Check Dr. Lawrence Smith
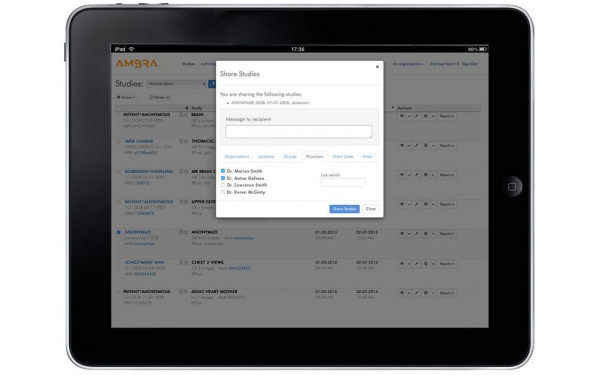This screenshot has height=375, width=600. [223, 185]
